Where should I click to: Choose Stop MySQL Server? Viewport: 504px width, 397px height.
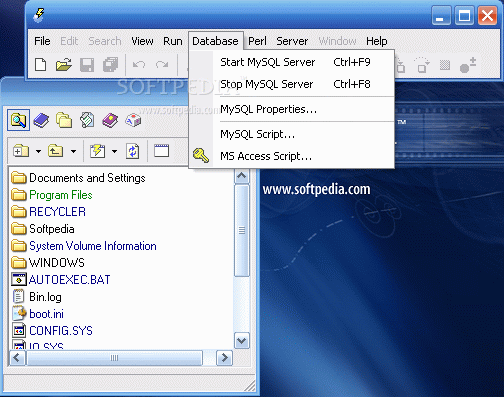[292, 84]
